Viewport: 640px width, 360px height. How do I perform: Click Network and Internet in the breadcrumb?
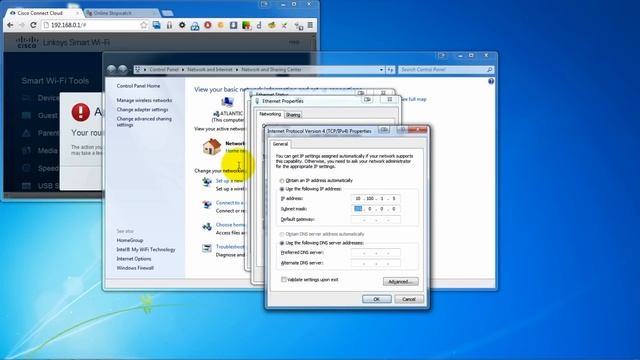pos(210,70)
